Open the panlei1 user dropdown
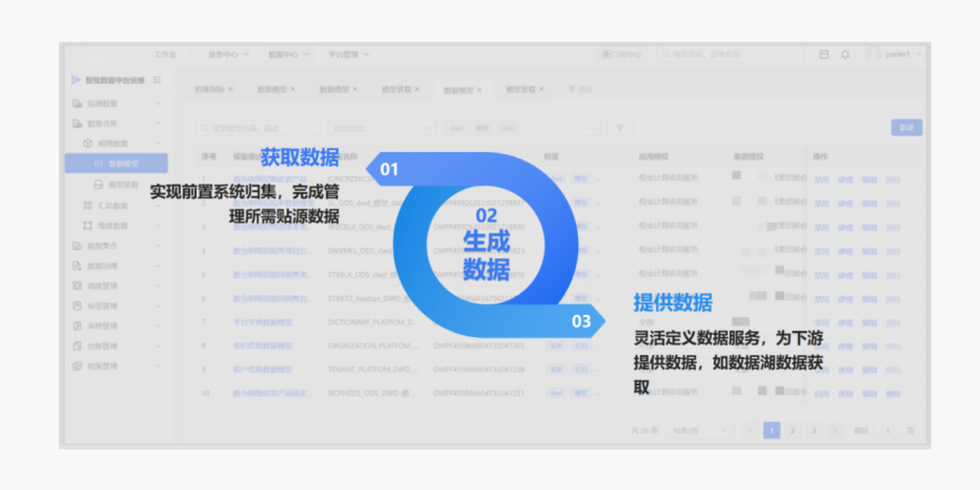This screenshot has width=980, height=490. (903, 55)
